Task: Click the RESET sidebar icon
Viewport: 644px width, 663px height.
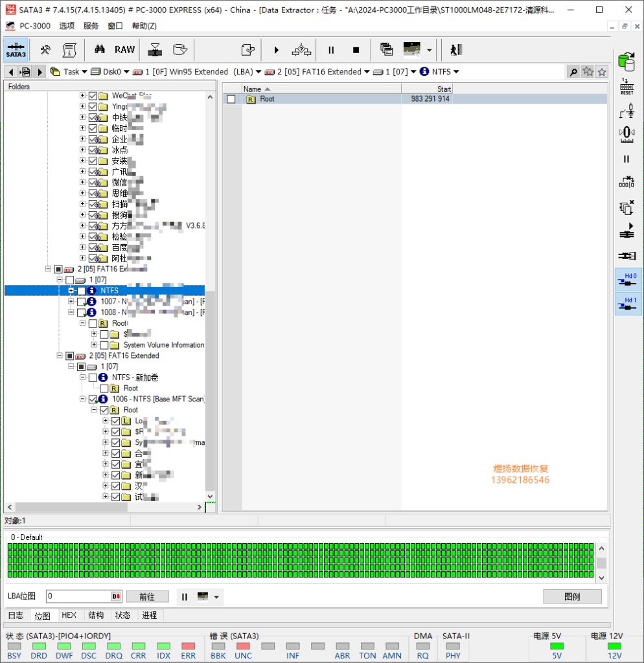Action: point(627,87)
